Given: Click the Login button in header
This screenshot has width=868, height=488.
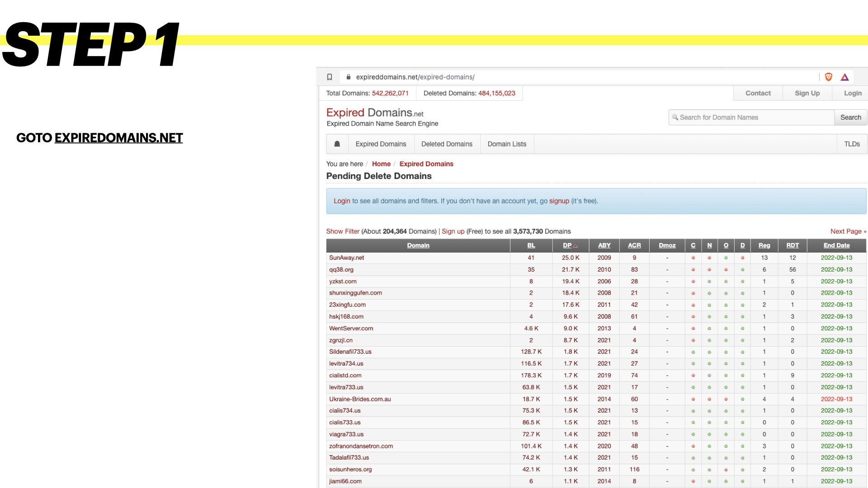Looking at the screenshot, I should 852,93.
